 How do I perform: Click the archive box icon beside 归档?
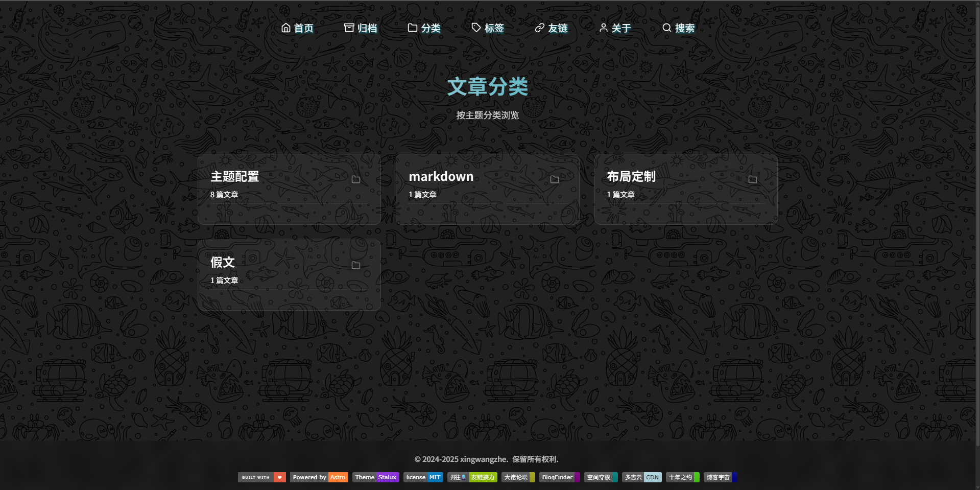(349, 28)
